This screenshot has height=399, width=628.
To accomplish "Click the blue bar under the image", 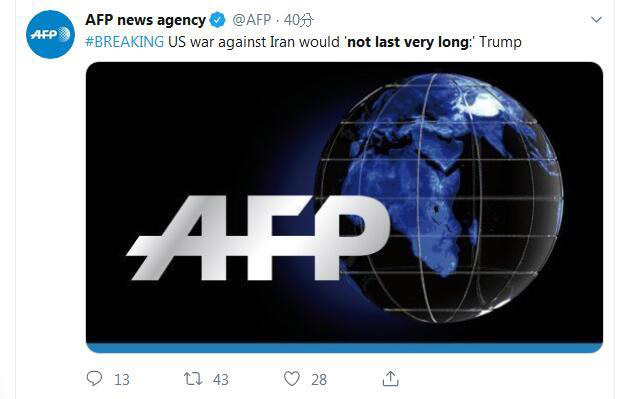I will [x=344, y=348].
